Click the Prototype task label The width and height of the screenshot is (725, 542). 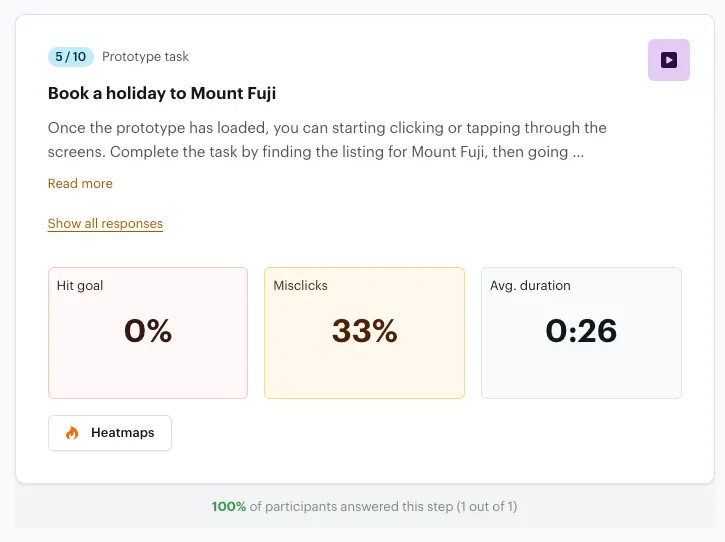145,57
